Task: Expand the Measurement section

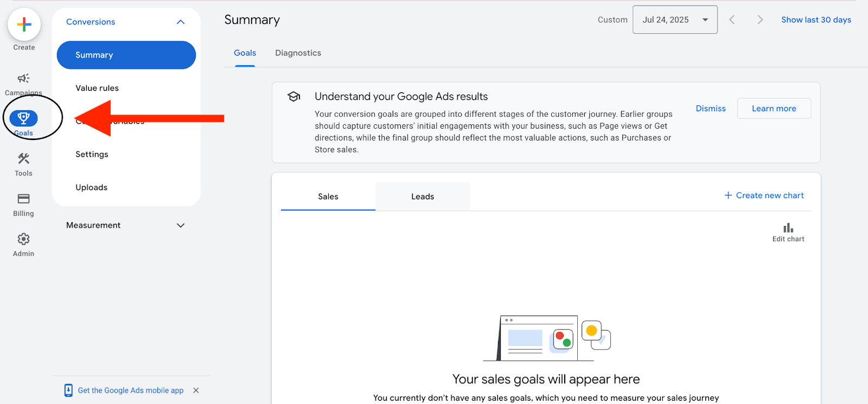Action: (181, 225)
